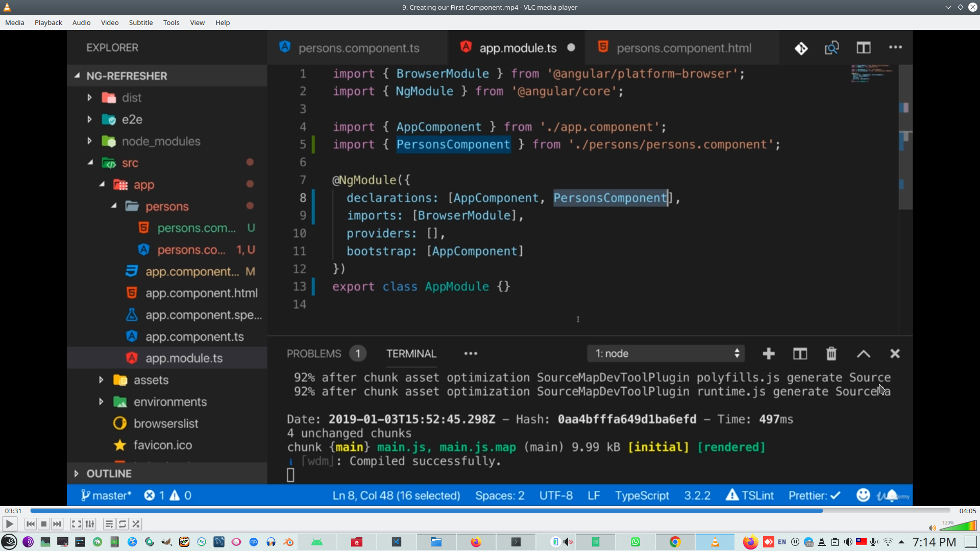Open Firefox from the taskbar
The image size is (980, 551).
click(x=476, y=542)
